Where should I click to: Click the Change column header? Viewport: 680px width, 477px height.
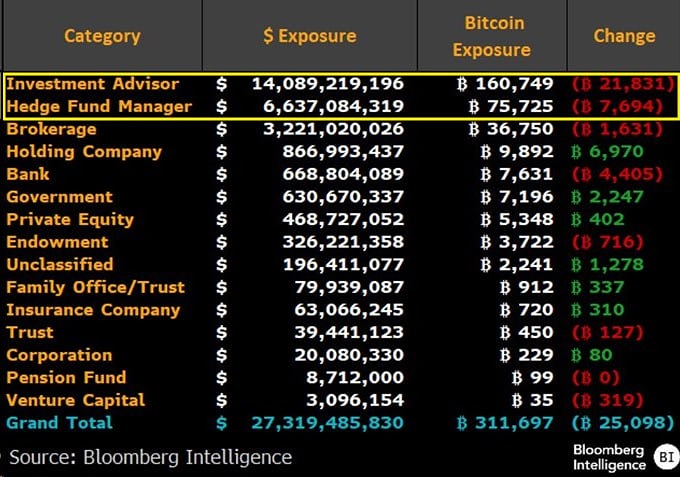coord(624,36)
